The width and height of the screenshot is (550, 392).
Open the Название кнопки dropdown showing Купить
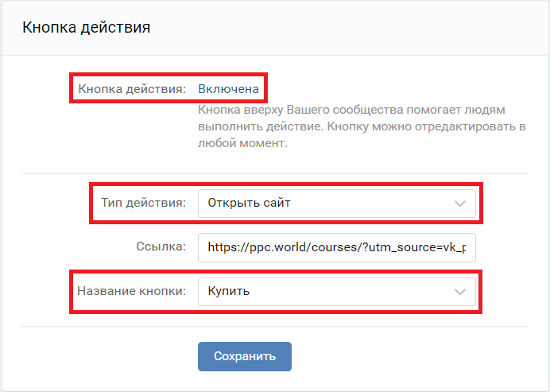pos(337,292)
